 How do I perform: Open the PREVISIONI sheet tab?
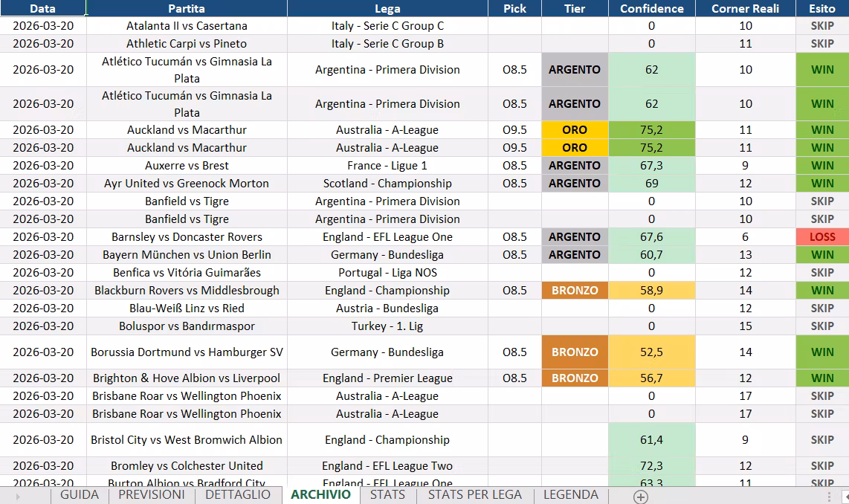coord(152,495)
